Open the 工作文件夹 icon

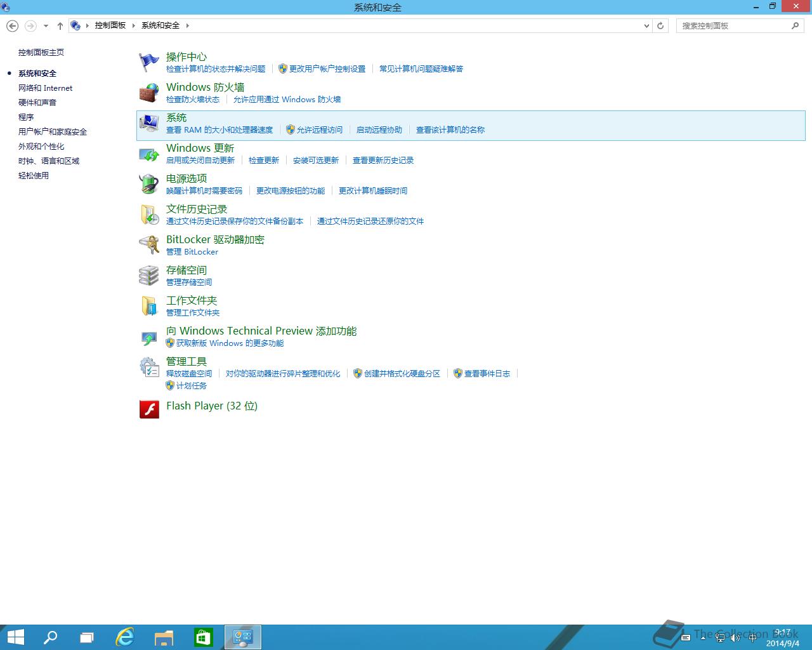coord(149,306)
